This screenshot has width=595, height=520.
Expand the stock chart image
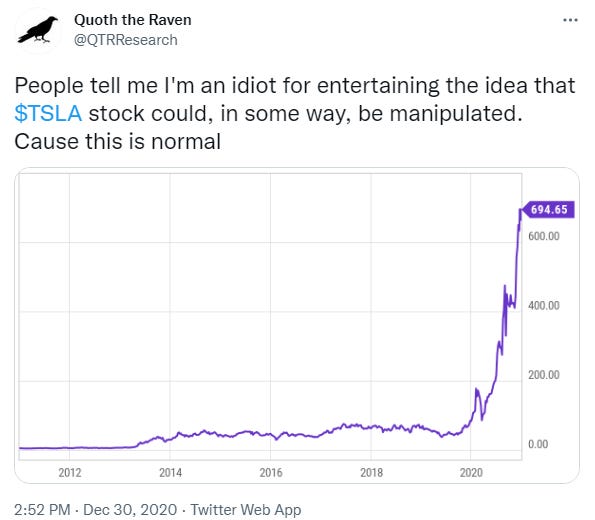297,325
